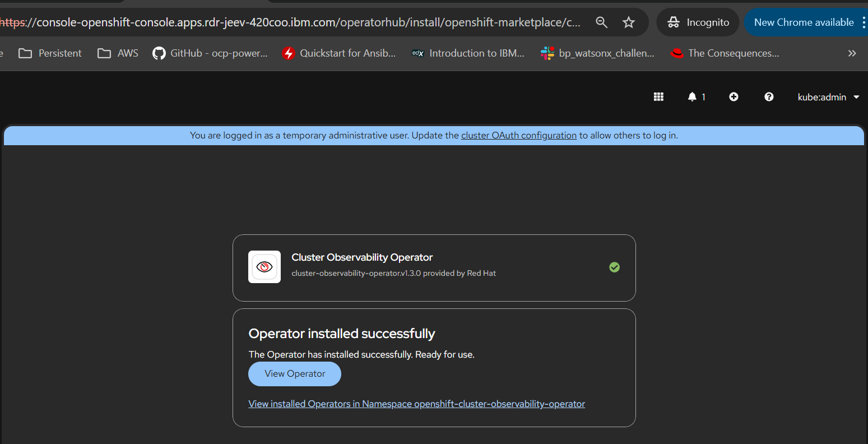Open the cluster OAuth configuration link

coord(519,135)
